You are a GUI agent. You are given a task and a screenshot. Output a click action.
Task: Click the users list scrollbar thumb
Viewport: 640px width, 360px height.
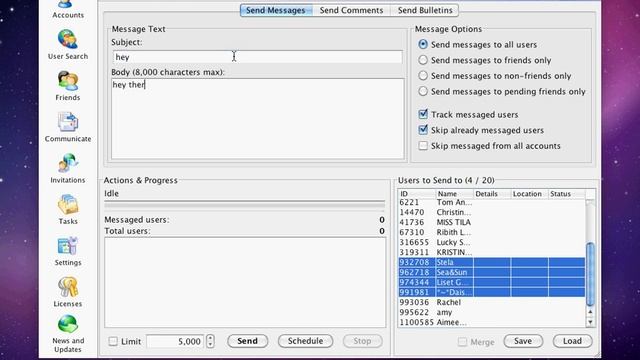[590, 273]
